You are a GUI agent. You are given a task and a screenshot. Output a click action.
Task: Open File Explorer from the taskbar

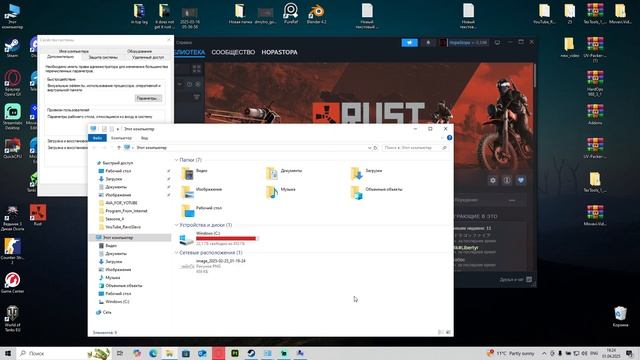(x=169, y=353)
